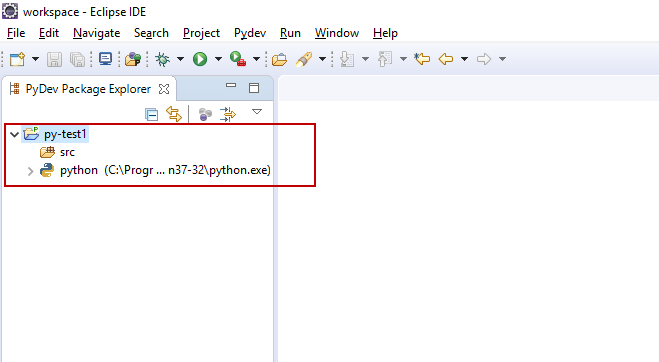The width and height of the screenshot is (659, 362).
Task: Open the Navigate menu
Action: (96, 33)
